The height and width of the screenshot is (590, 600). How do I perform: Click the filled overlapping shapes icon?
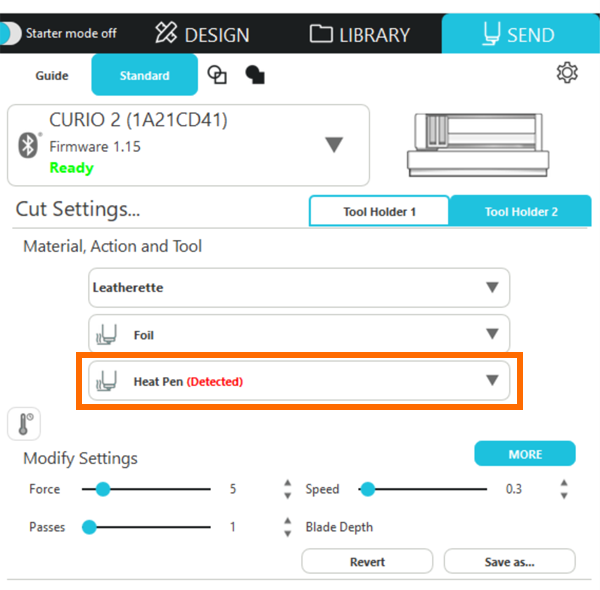254,75
